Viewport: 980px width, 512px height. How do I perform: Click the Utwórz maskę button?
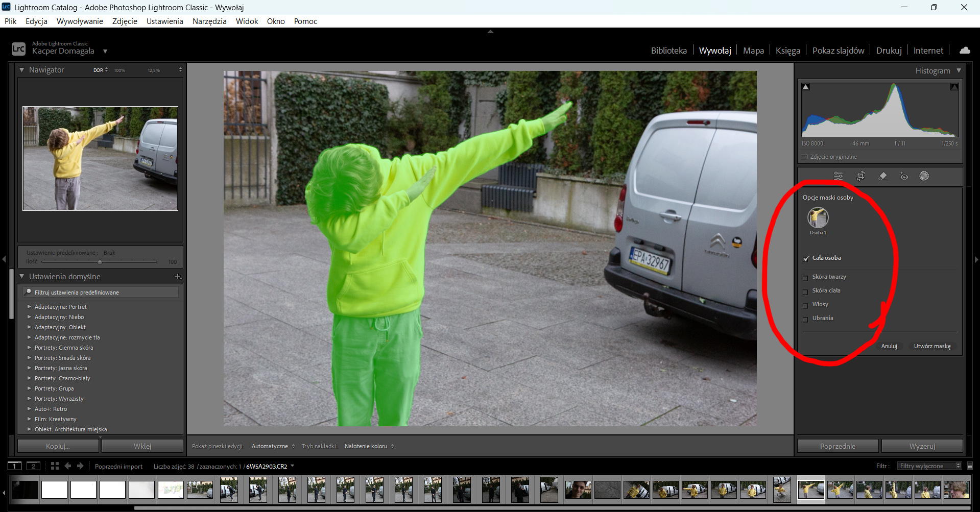pos(932,346)
